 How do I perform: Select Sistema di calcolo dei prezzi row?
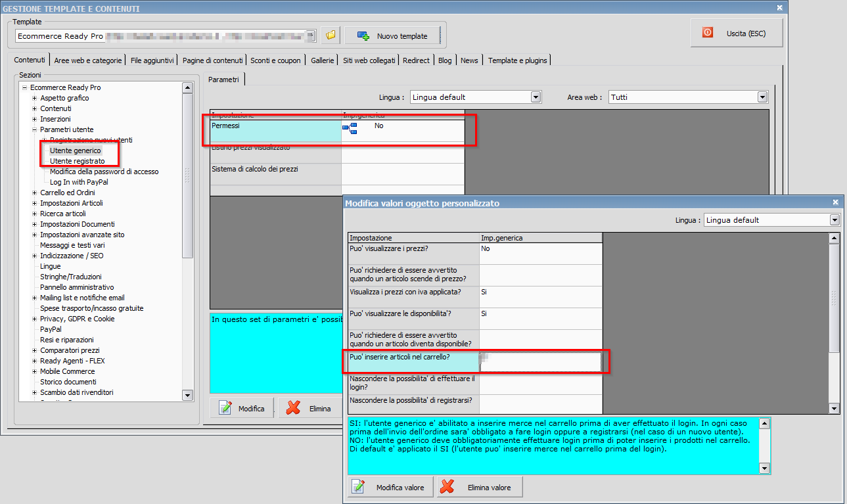[x=337, y=174]
